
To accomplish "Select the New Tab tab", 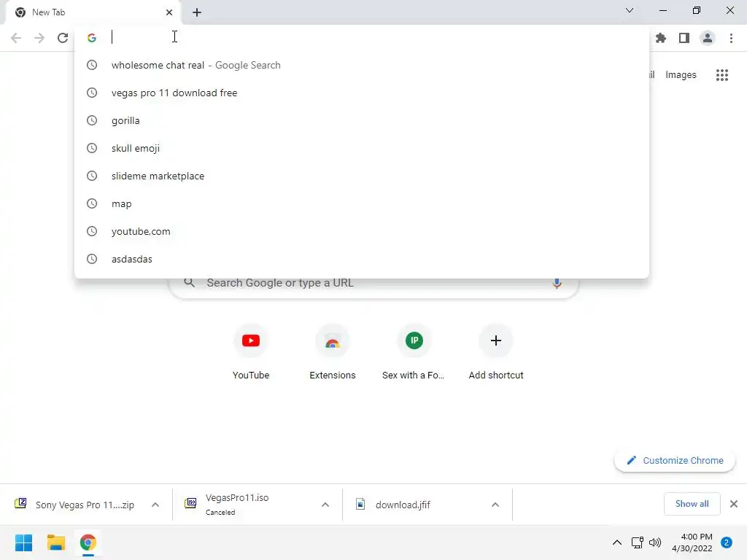I will pyautogui.click(x=93, y=12).
